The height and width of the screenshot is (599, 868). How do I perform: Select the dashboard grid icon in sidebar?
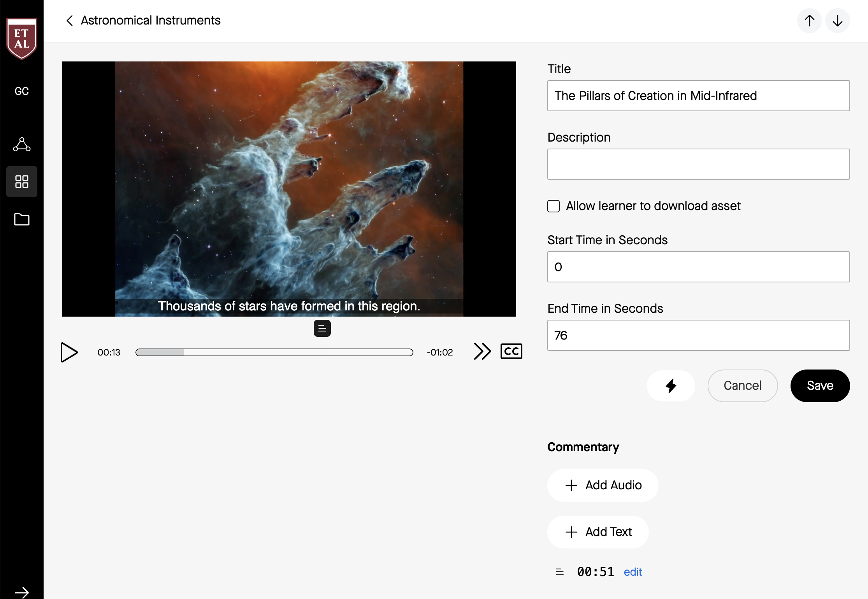click(x=22, y=181)
